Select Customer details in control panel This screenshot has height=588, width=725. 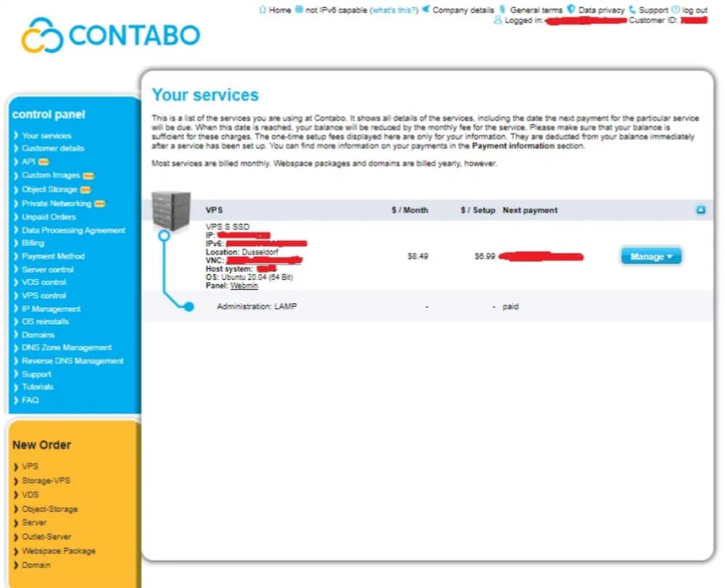(52, 149)
